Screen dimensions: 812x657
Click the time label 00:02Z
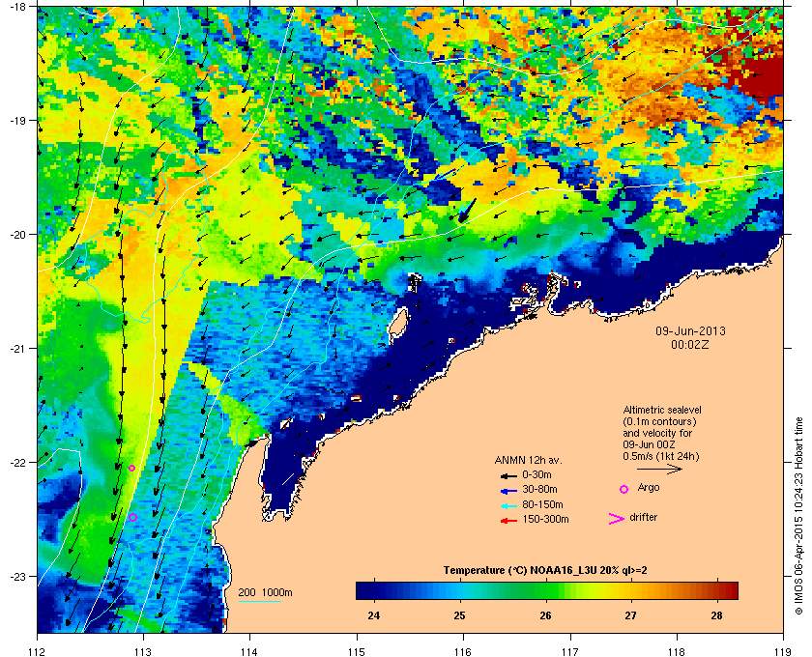tap(690, 344)
